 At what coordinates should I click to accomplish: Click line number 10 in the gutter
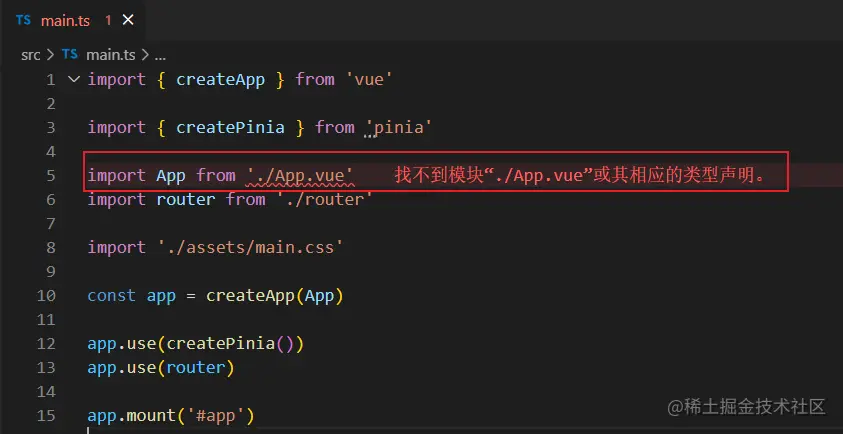(46, 296)
